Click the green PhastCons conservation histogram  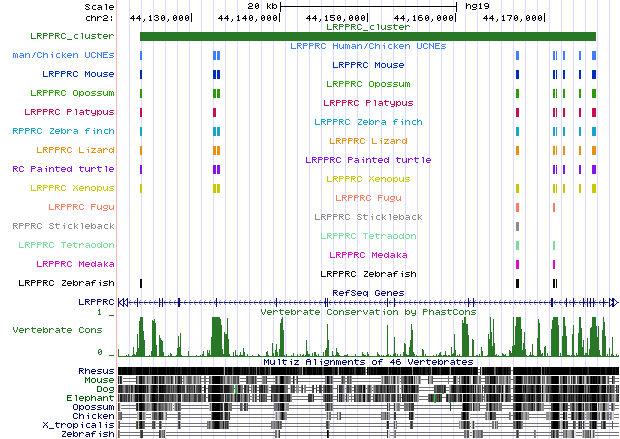click(x=367, y=338)
